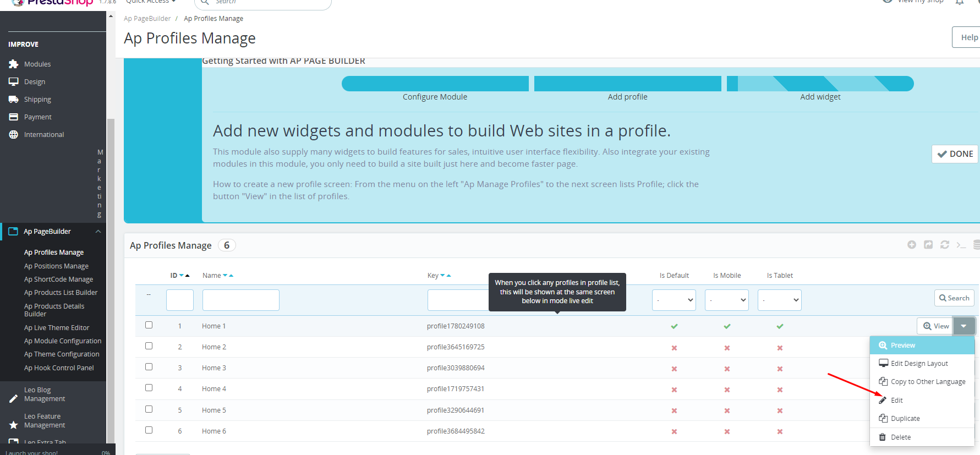This screenshot has width=980, height=455.
Task: Click the DONE button
Action: 955,154
